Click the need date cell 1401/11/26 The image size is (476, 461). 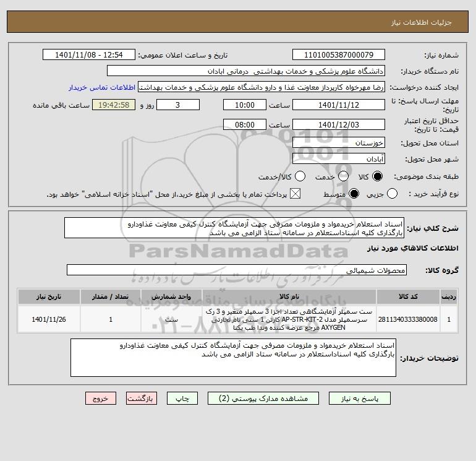pyautogui.click(x=49, y=319)
